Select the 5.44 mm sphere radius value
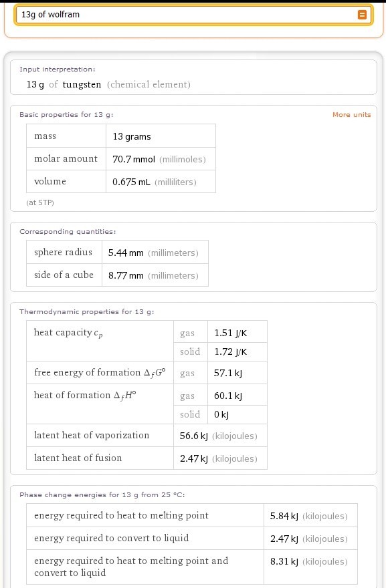 point(126,253)
